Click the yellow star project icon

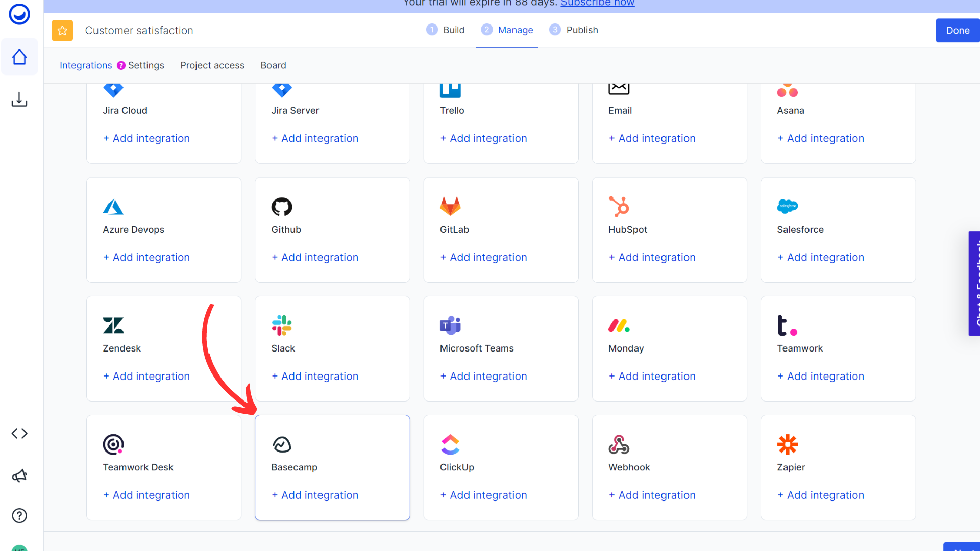point(62,31)
